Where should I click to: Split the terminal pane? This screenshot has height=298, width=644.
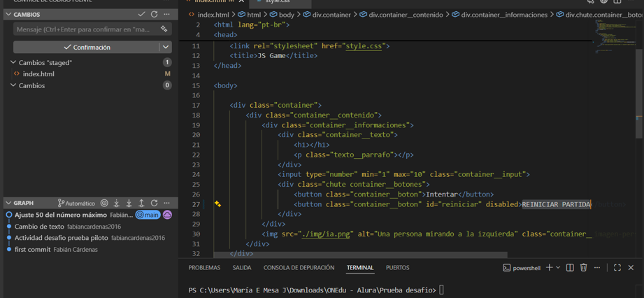click(570, 268)
